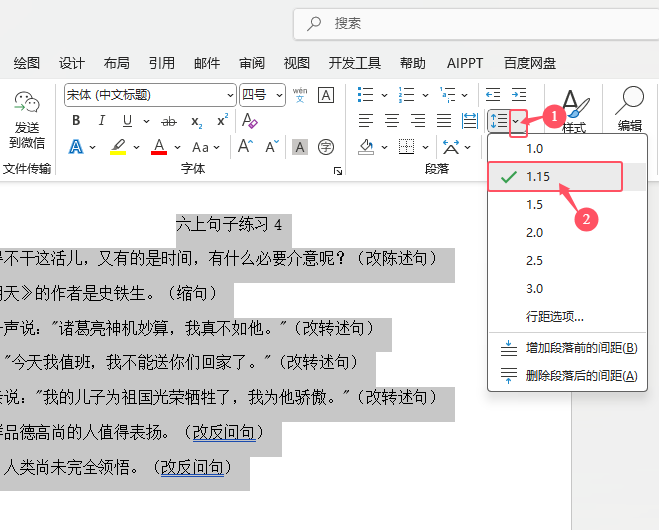Click the Decrease Font Size icon
The width and height of the screenshot is (659, 530).
(x=272, y=147)
